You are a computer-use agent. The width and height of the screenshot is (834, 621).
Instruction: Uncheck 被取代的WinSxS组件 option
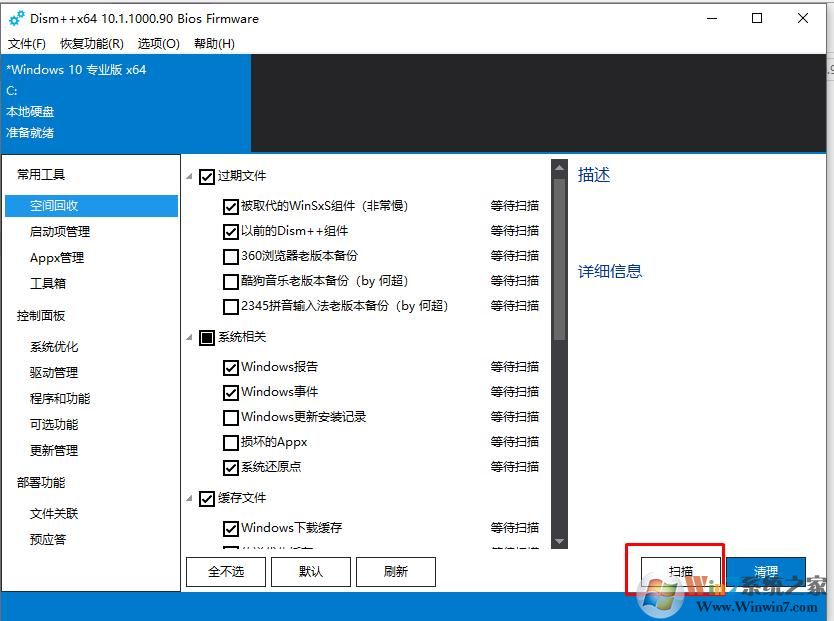pyautogui.click(x=232, y=206)
